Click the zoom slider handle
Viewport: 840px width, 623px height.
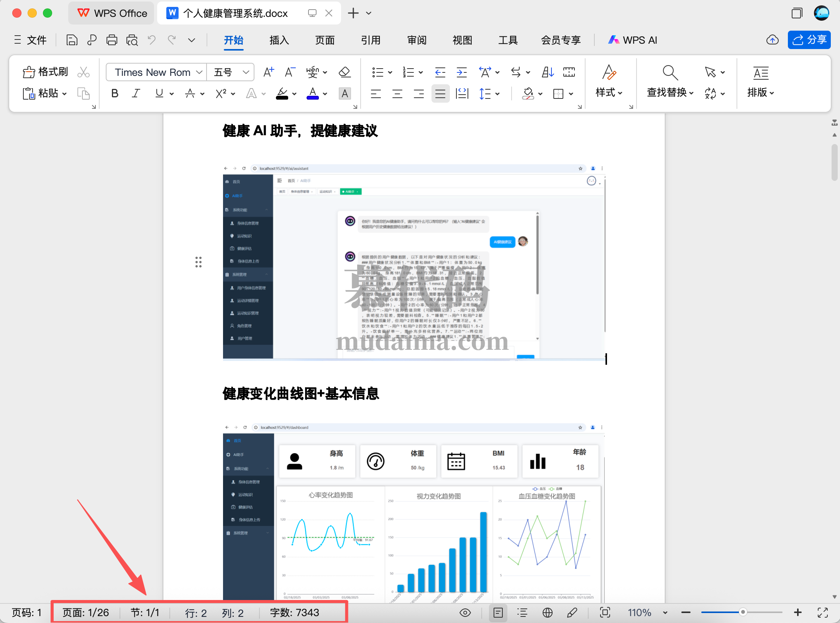[743, 612]
